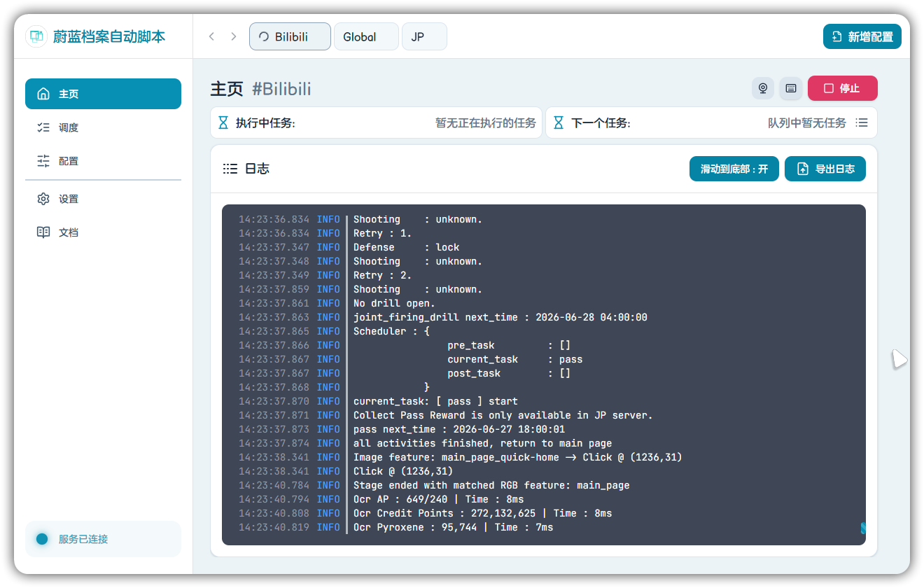Click the 服务已连接 status indicator
Screen dimensions: 924x588
coord(103,539)
